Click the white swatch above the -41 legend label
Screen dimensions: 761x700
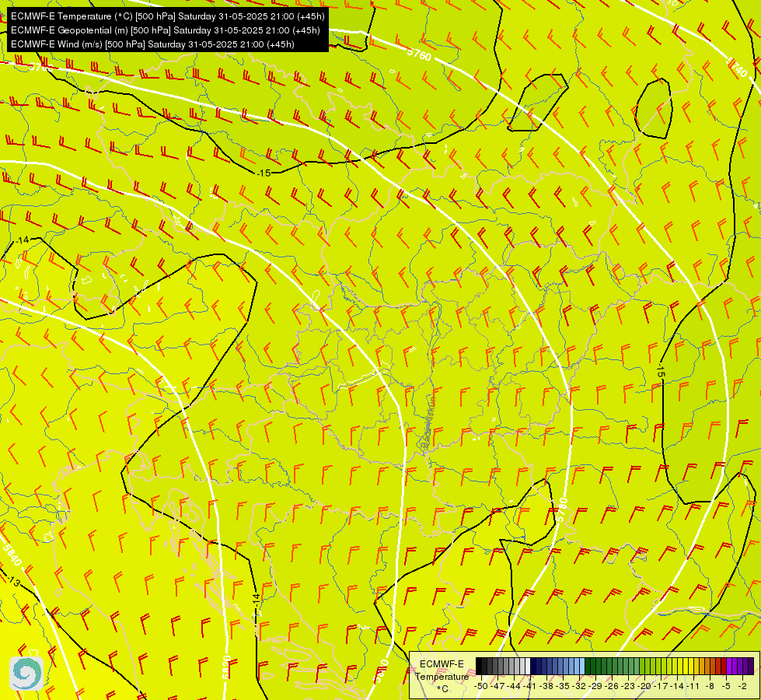tap(528, 666)
